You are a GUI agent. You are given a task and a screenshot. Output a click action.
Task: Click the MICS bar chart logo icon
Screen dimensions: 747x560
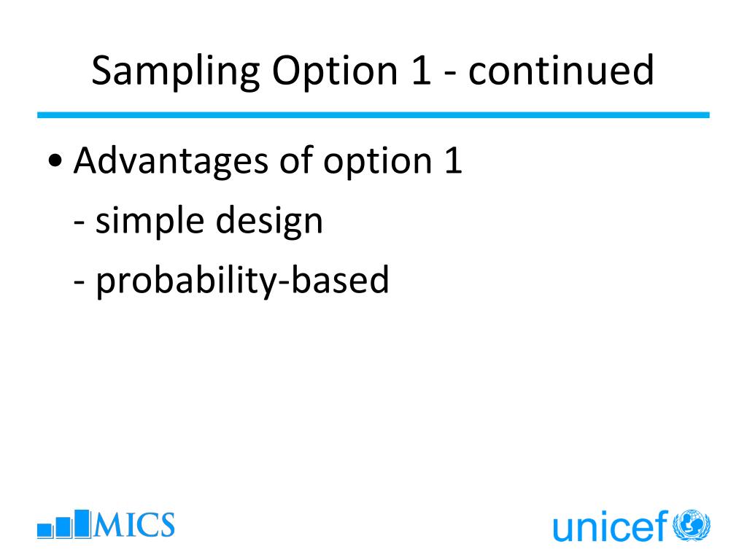[x=64, y=524]
